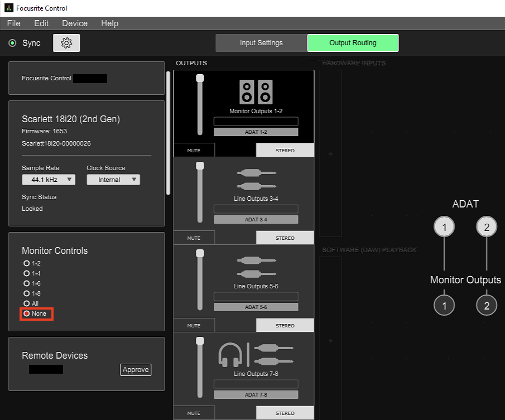
Task: Click ADAT channel 1 circle
Action: pos(444,226)
